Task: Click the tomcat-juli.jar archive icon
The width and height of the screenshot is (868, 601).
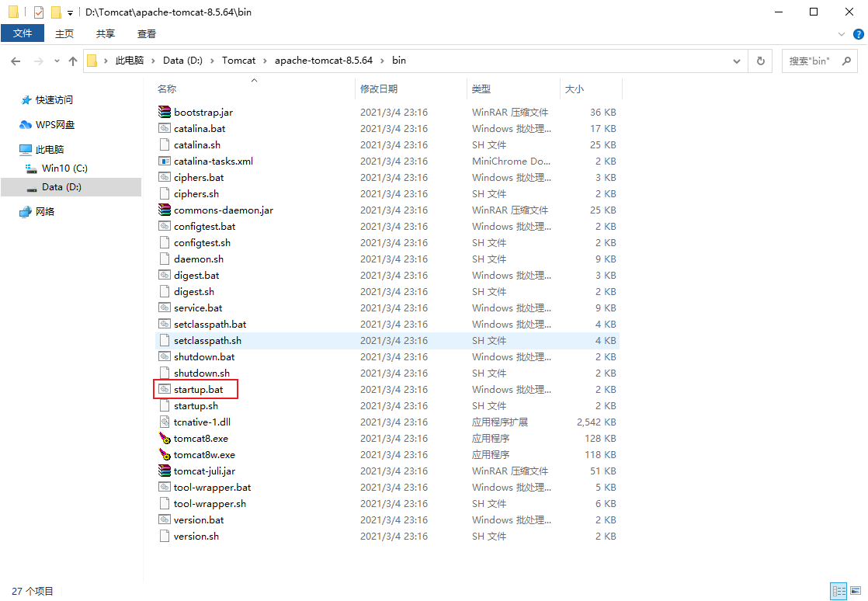Action: pos(165,471)
